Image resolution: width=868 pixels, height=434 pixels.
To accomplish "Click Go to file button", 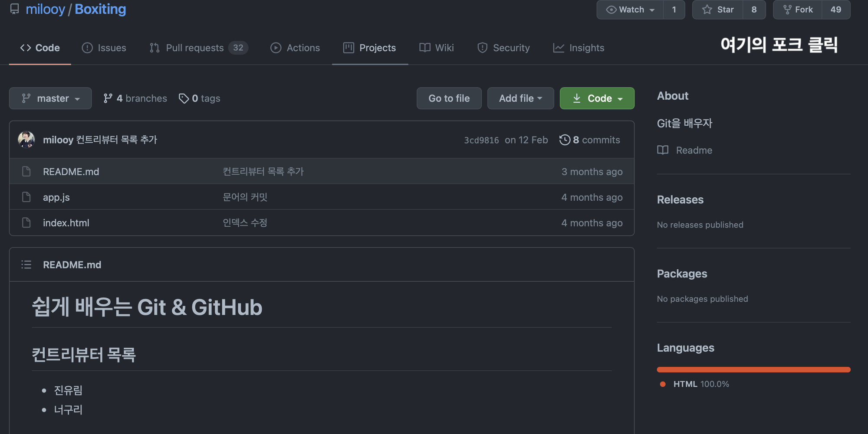I will tap(449, 98).
